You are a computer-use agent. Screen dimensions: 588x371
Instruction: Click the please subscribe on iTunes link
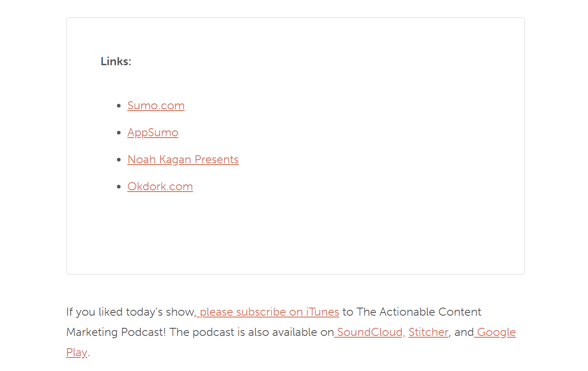click(x=268, y=312)
